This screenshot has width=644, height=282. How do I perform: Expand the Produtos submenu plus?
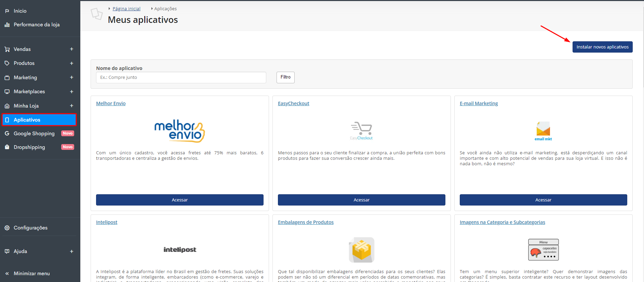71,63
